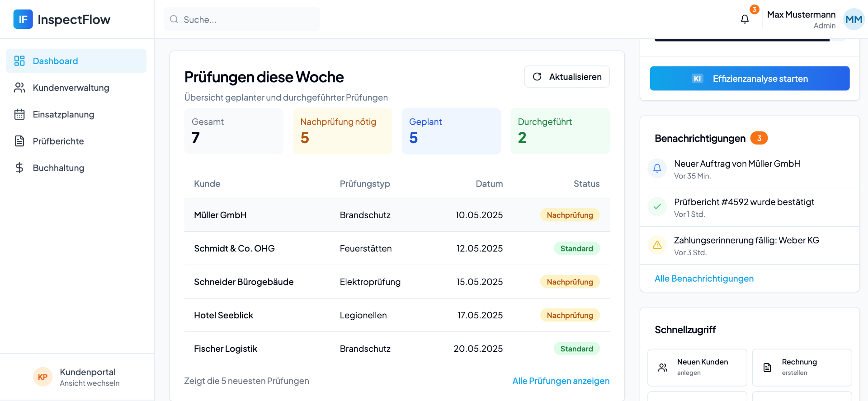Follow the Alle Prüfungen anzeigen link
Screen dimensions: 868x401
click(561, 381)
